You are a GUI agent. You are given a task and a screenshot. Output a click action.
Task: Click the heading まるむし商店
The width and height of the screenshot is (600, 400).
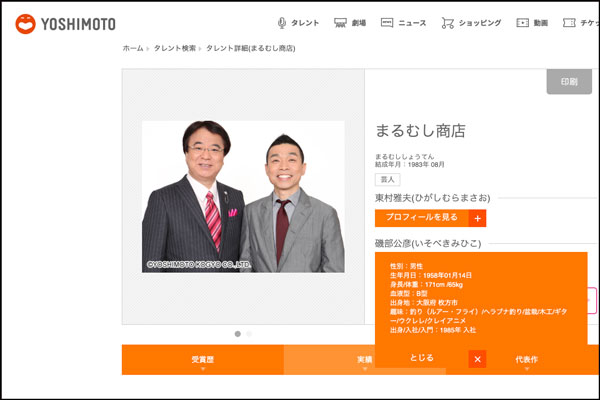[420, 131]
